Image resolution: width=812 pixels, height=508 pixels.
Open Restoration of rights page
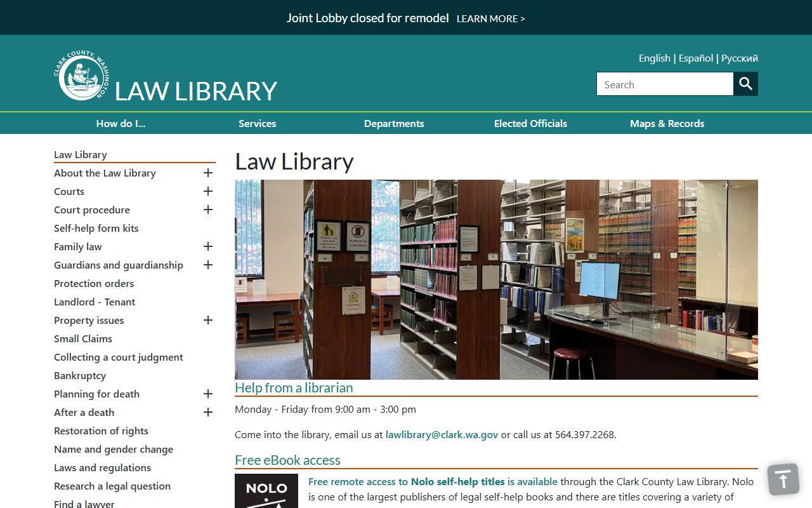click(x=101, y=431)
